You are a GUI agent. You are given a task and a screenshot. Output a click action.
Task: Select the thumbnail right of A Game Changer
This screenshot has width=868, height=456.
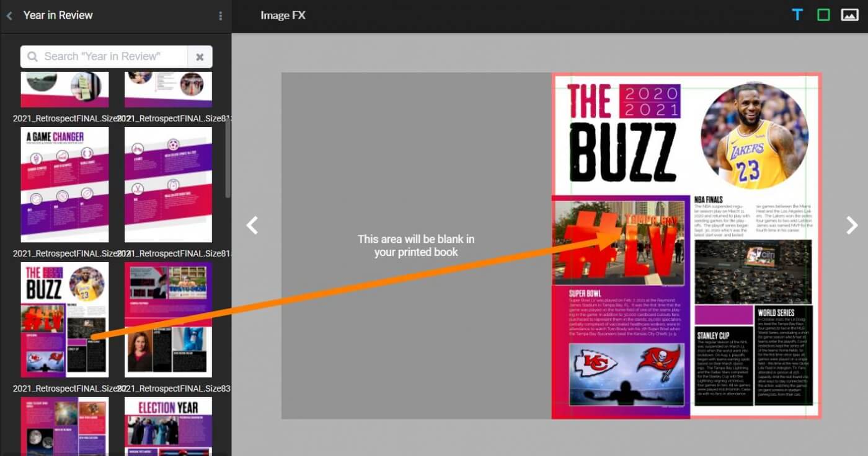click(x=168, y=185)
